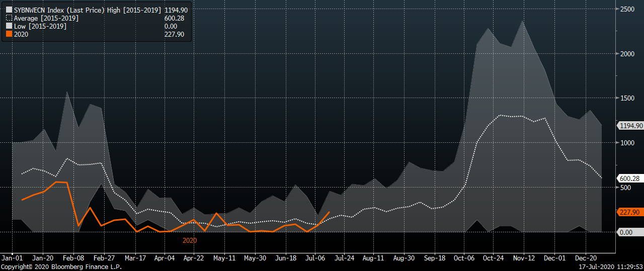Image resolution: width=644 pixels, height=271 pixels.
Task: Click the 2500 label on the y-axis
Action: (627, 9)
